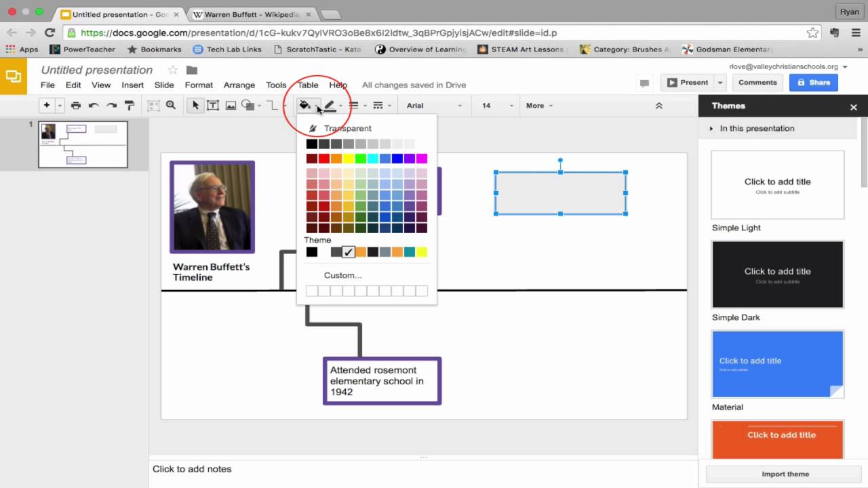Open the font size 14 dropdown
This screenshot has width=868, height=488.
tap(497, 105)
